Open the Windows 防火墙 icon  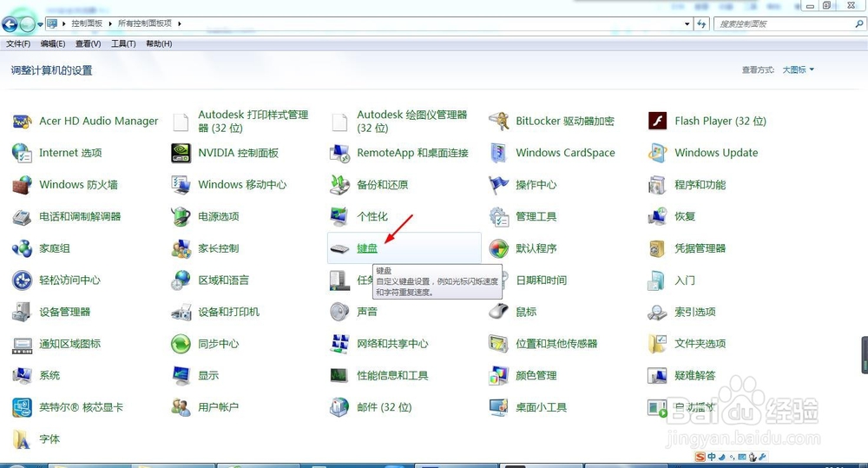click(x=23, y=184)
